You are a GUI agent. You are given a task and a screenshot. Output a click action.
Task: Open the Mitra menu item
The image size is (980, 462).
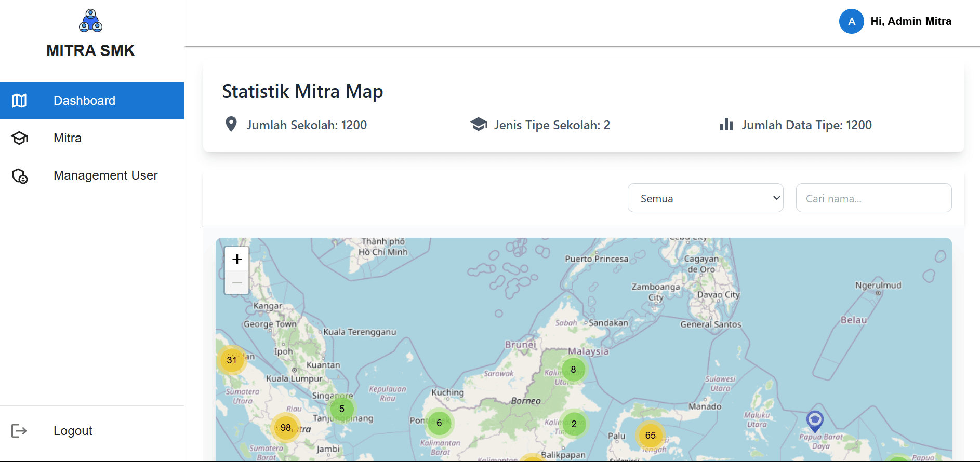(92, 138)
